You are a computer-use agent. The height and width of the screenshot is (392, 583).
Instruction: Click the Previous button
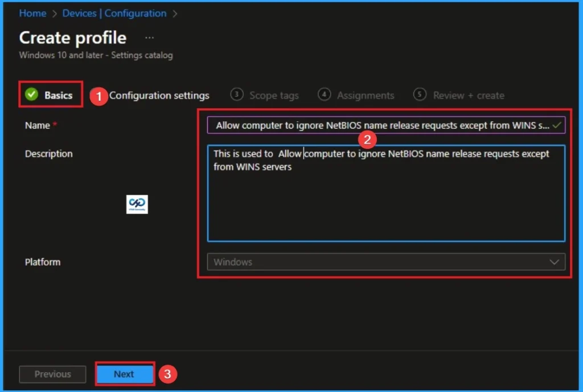click(x=52, y=374)
